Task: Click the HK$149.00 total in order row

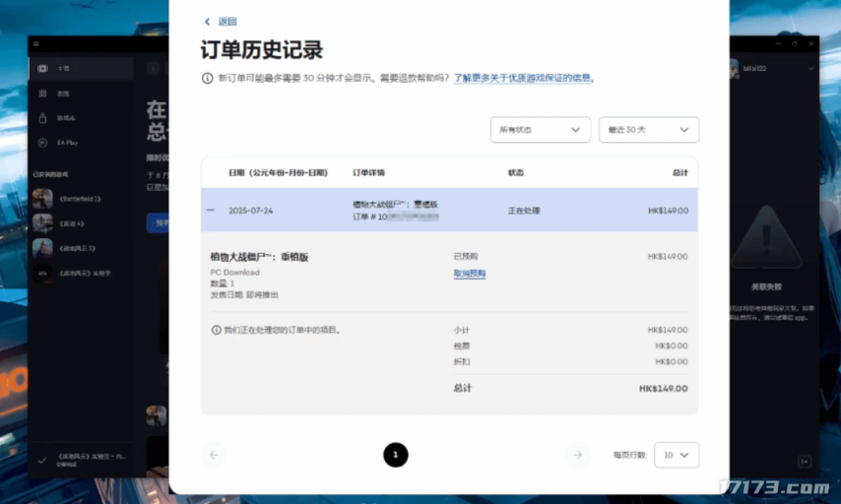Action: [x=668, y=211]
